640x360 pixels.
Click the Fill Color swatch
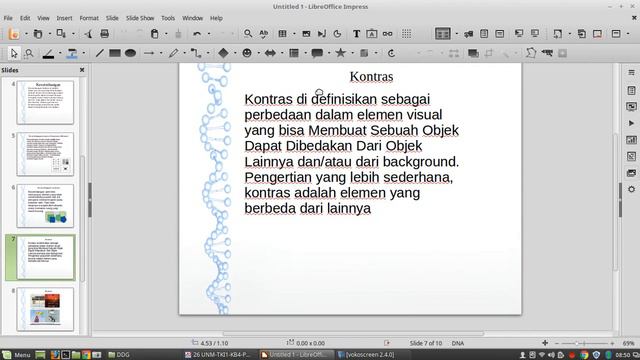(x=72, y=53)
